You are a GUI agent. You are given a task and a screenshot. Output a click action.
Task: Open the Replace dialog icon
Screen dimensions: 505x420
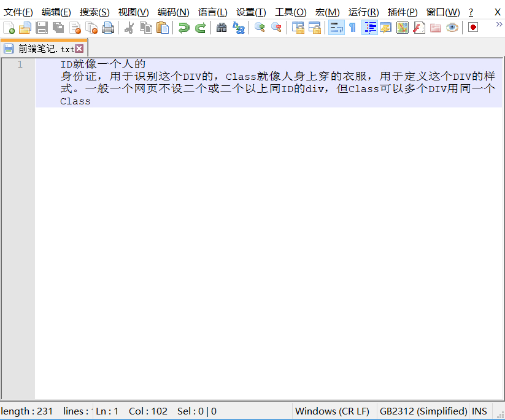(x=238, y=28)
